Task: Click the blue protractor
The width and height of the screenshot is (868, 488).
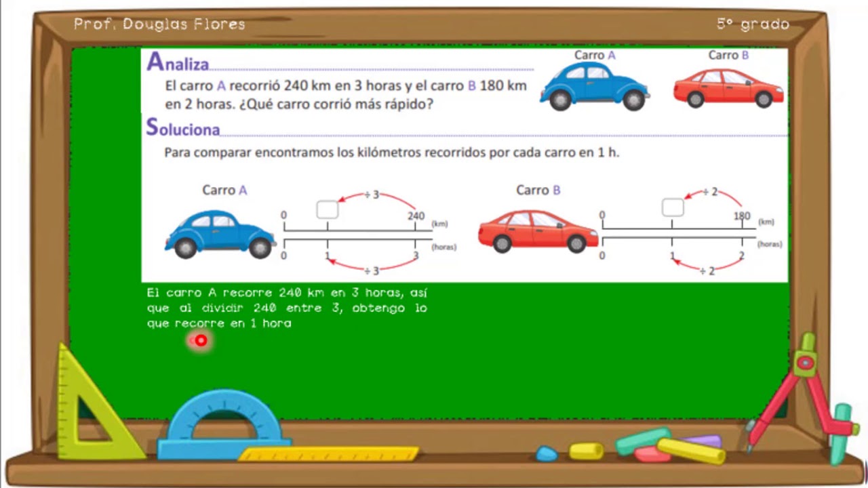Action: 225,425
